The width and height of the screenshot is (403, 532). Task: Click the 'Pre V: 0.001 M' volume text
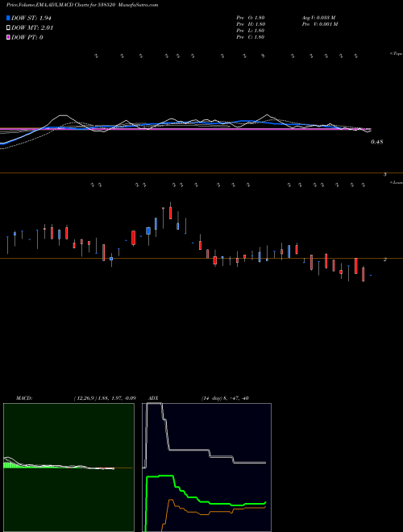click(319, 24)
